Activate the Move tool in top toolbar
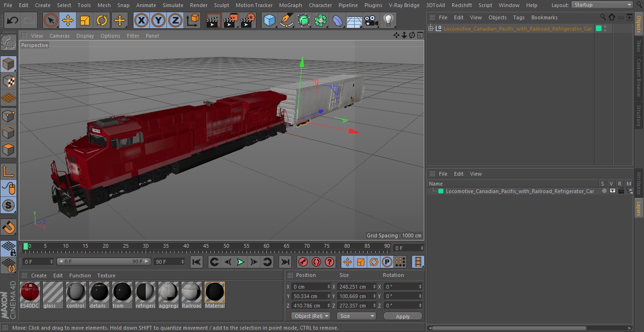Viewport: 644px width, 332px height. point(68,20)
